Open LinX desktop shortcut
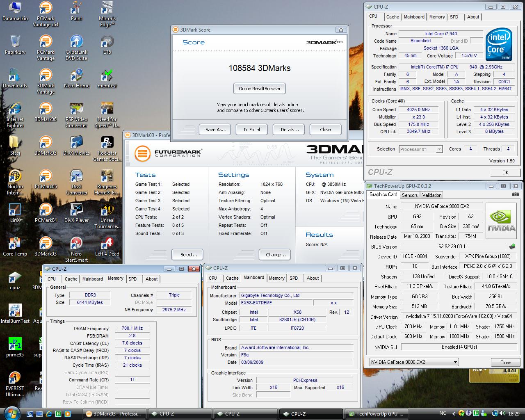 [15, 213]
